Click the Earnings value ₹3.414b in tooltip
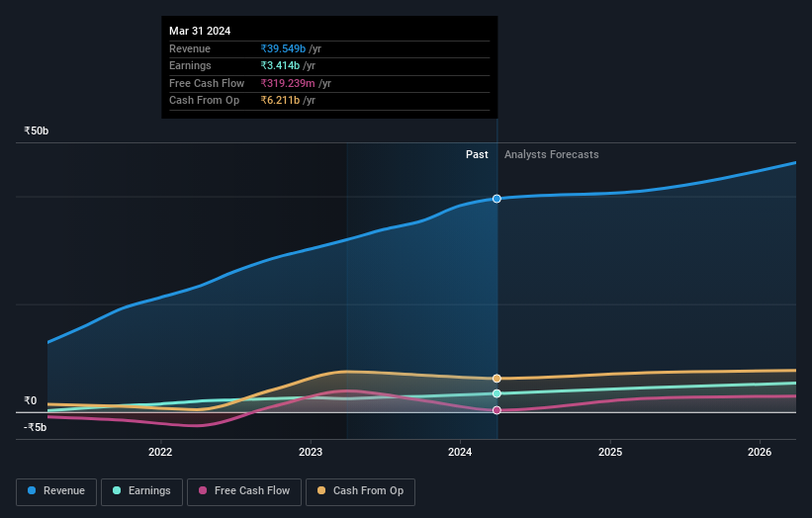 click(280, 65)
